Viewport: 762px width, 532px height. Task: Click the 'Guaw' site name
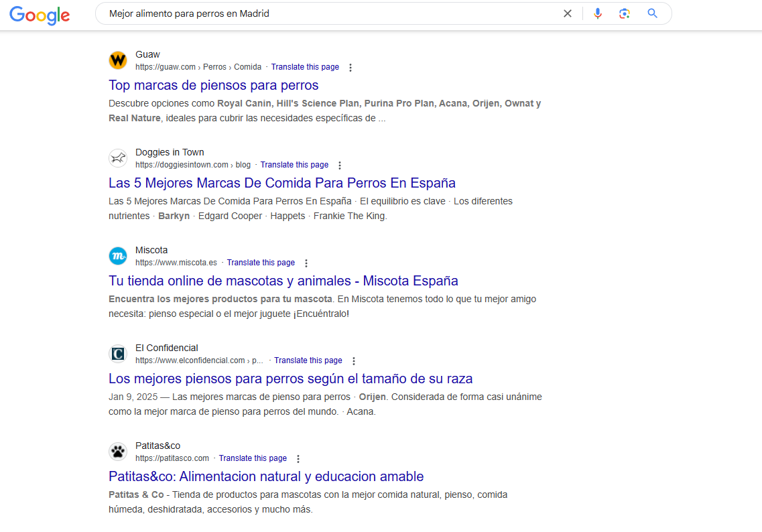(x=147, y=54)
